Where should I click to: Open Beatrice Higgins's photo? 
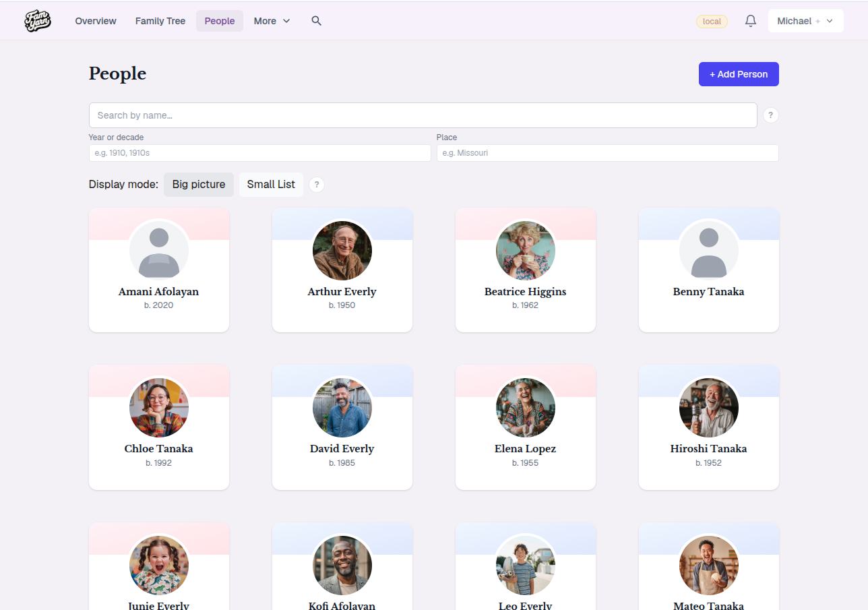(x=526, y=249)
